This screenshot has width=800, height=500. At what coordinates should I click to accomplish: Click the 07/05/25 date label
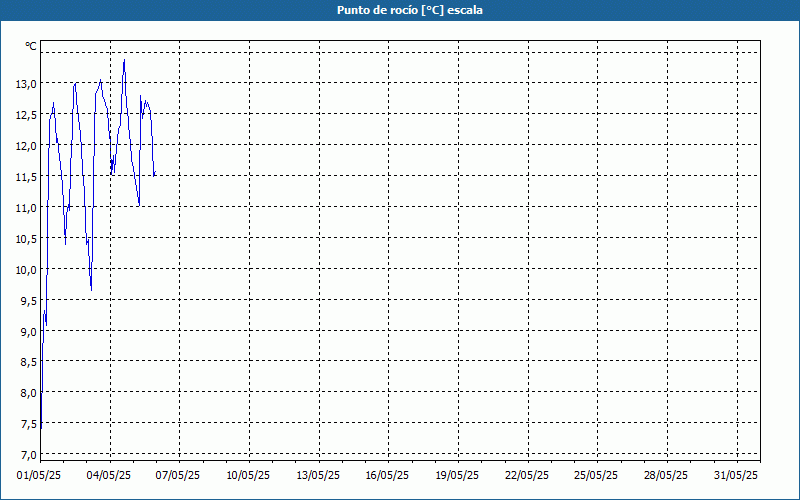179,475
